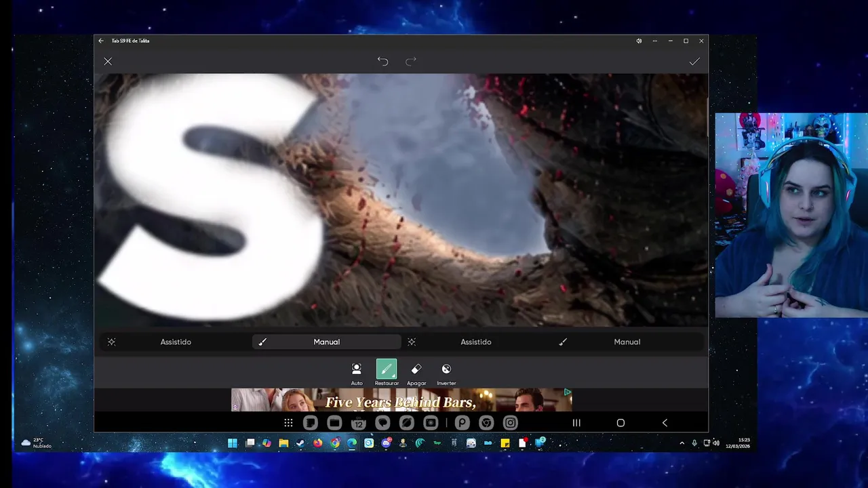
Task: Open Sticky Notes from the taskbar
Action: (x=505, y=443)
